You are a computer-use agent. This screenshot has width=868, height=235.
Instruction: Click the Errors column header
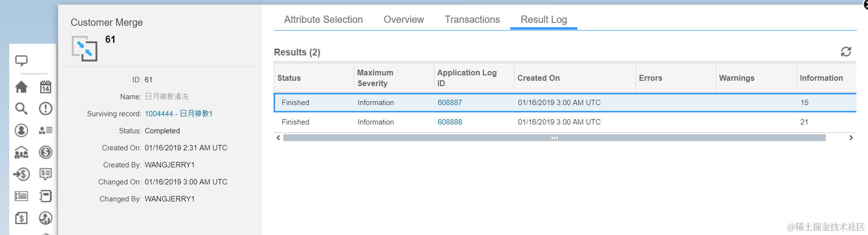click(x=676, y=78)
